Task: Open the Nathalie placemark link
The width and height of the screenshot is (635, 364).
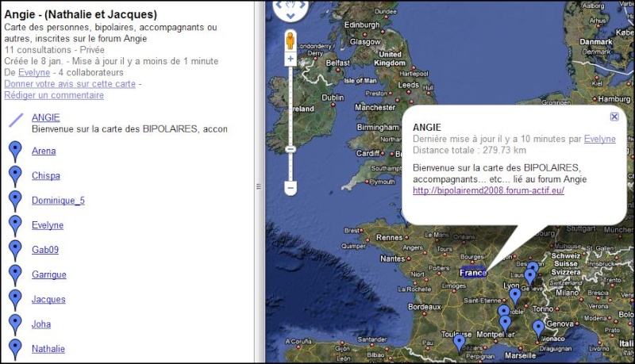Action: coord(48,349)
